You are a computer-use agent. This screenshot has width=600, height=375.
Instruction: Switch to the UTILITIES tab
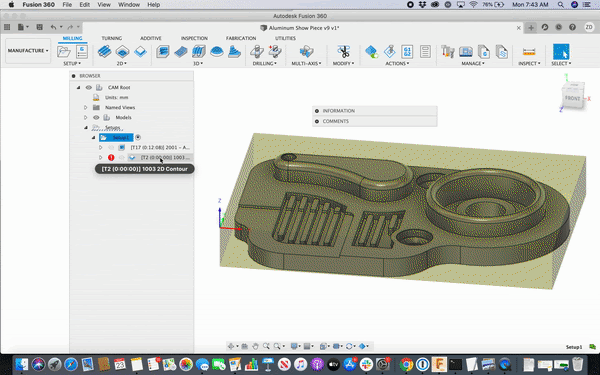coord(285,38)
